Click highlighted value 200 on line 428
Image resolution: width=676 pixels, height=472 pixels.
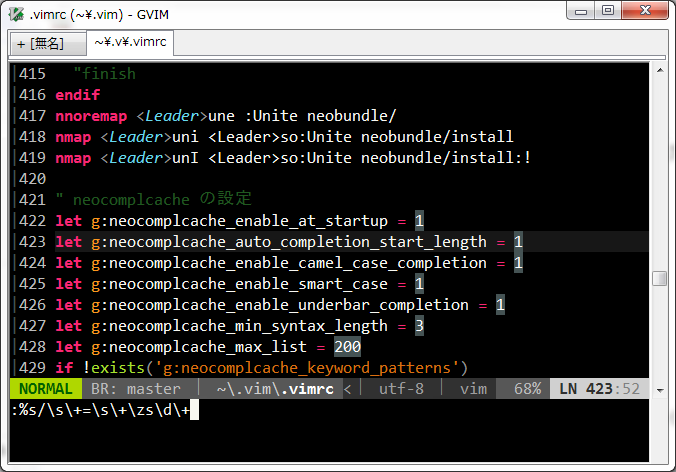point(347,347)
